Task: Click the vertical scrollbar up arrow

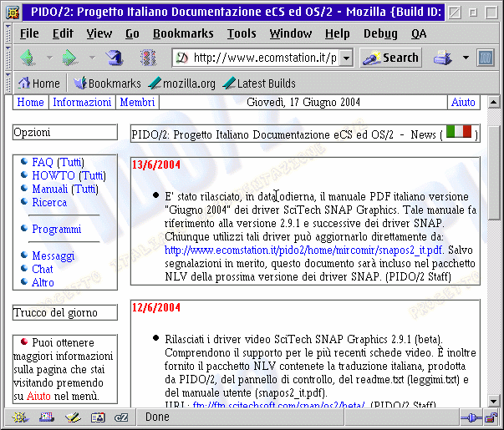Action: tap(493, 103)
